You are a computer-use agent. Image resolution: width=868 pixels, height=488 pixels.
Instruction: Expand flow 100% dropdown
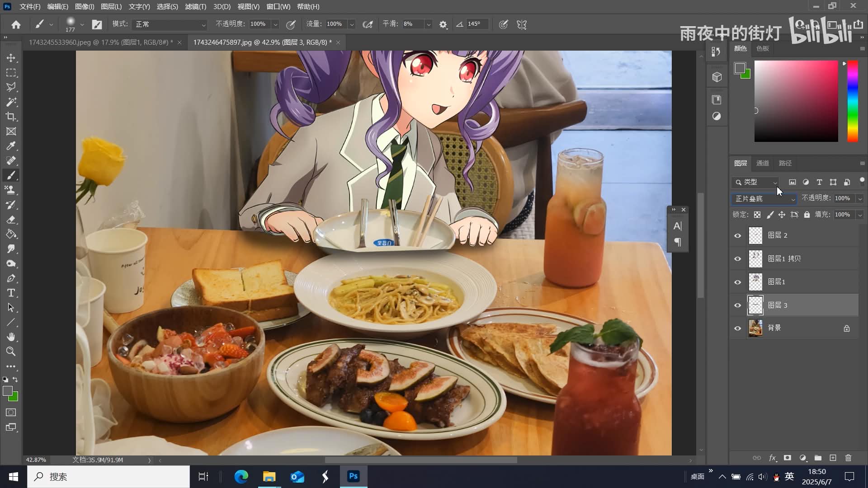352,24
